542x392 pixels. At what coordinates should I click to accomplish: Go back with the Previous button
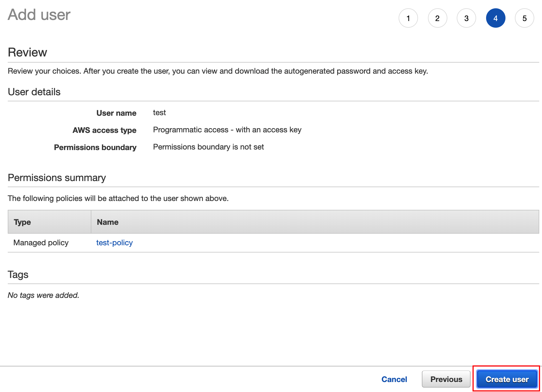[x=446, y=379]
